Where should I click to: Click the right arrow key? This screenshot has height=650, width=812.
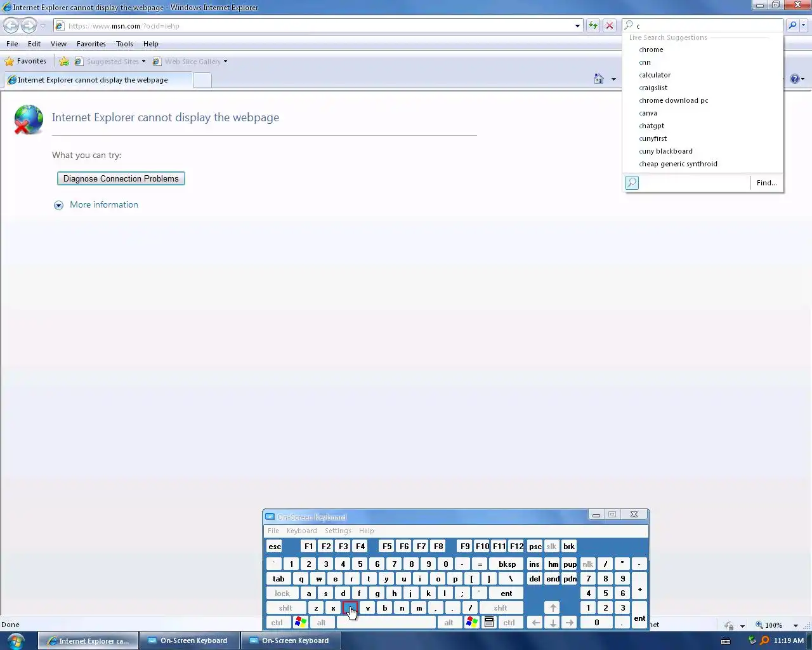(x=570, y=623)
